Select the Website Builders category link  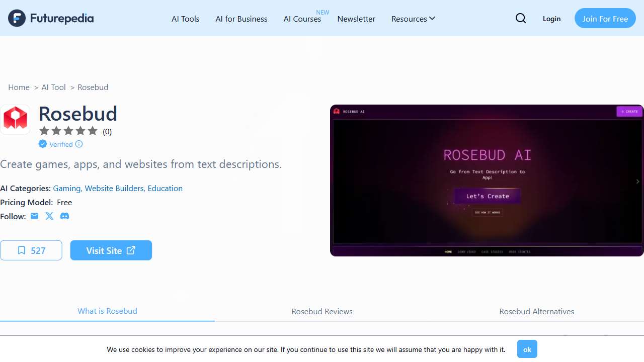pos(114,188)
